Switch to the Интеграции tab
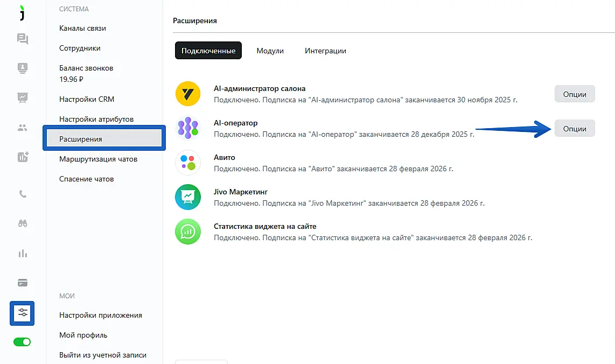Screen dimensions: 615x364 325,51
